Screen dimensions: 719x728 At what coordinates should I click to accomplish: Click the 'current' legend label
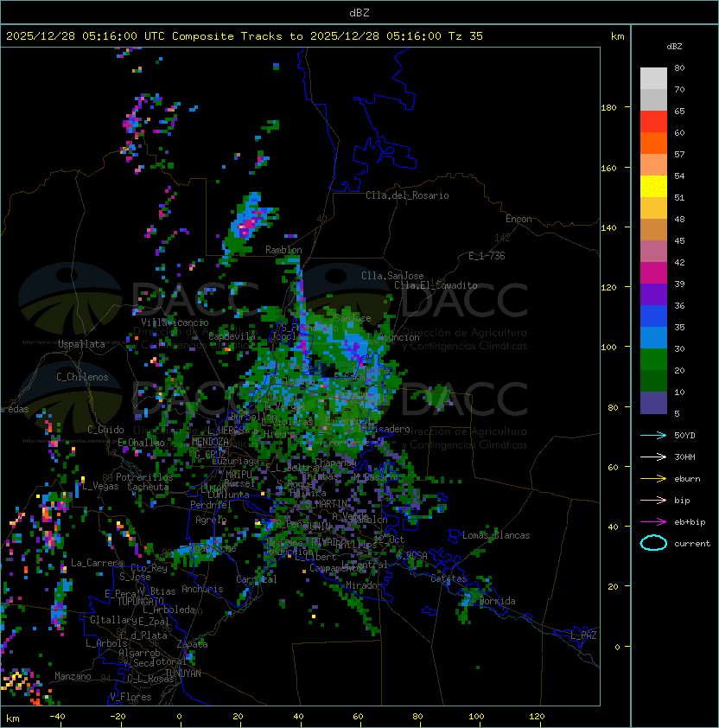click(x=692, y=544)
